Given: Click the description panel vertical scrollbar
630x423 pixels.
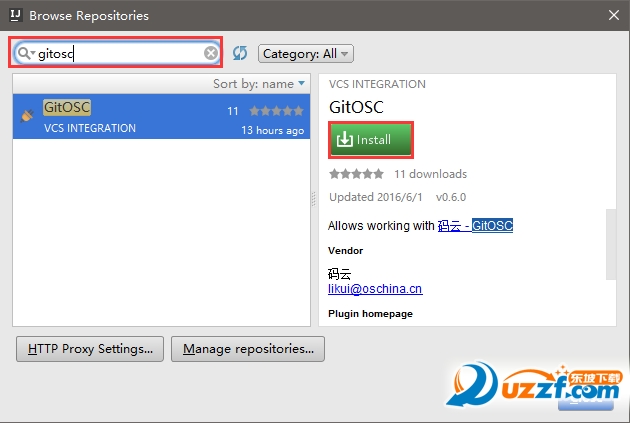Looking at the screenshot, I should pyautogui.click(x=611, y=244).
